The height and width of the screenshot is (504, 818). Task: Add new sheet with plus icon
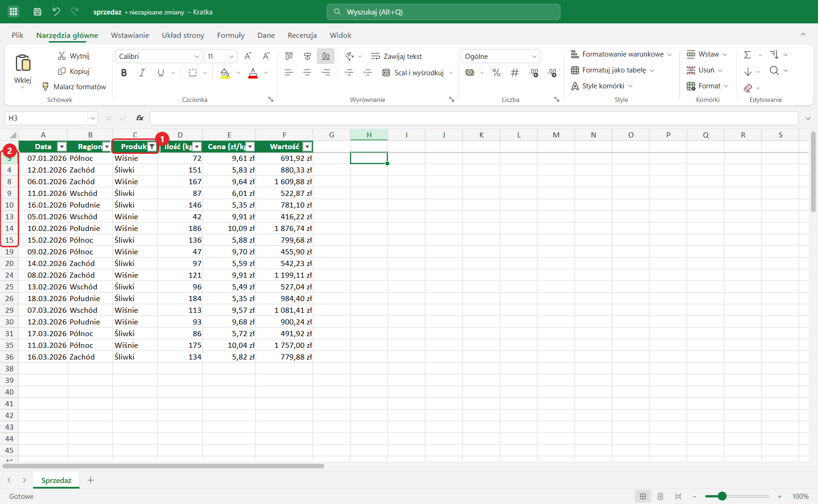tap(91, 480)
